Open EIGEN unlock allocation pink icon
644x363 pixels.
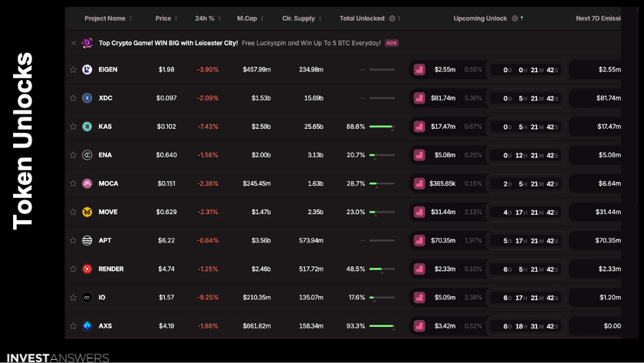click(419, 70)
